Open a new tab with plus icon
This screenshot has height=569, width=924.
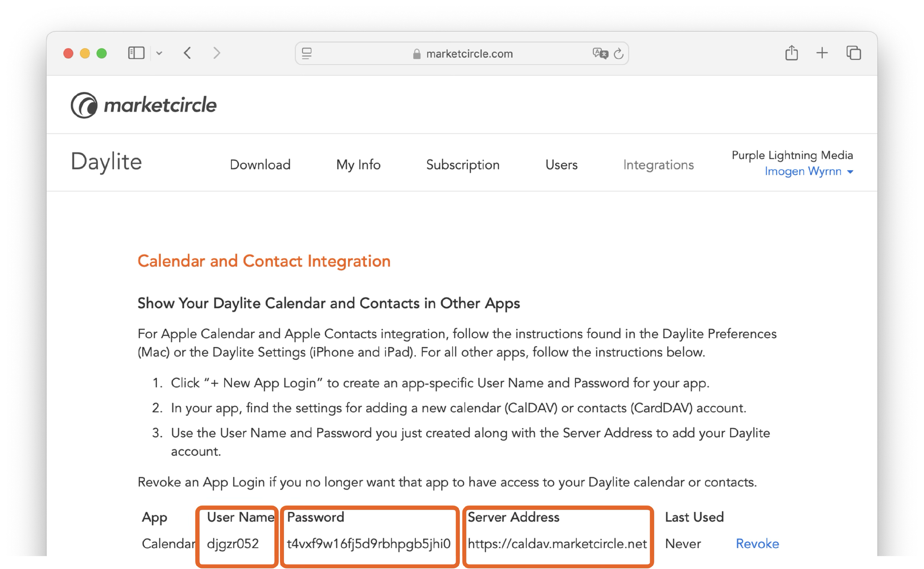[x=822, y=53]
